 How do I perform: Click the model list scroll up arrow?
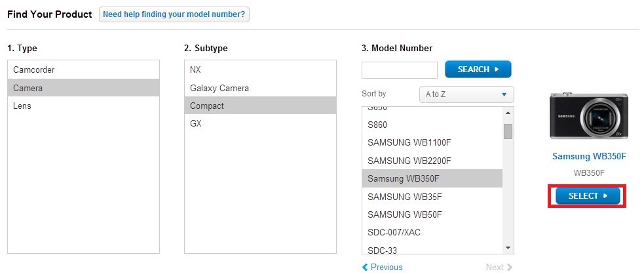coord(508,113)
